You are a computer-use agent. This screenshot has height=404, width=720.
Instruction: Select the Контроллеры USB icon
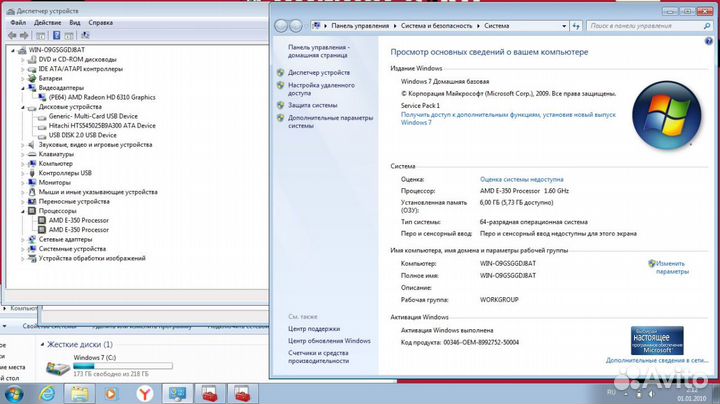click(32, 173)
